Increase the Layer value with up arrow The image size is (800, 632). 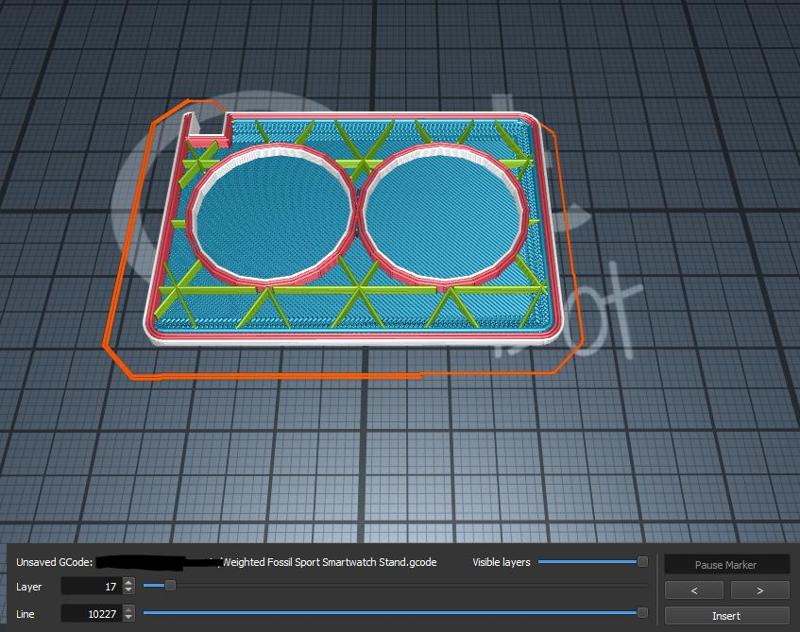(128, 582)
